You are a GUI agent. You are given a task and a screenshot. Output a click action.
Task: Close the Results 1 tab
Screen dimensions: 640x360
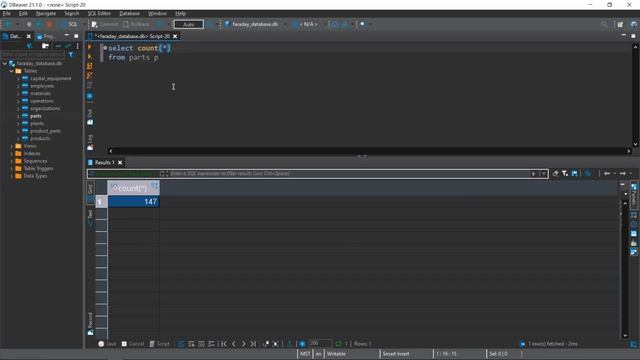[x=120, y=162]
